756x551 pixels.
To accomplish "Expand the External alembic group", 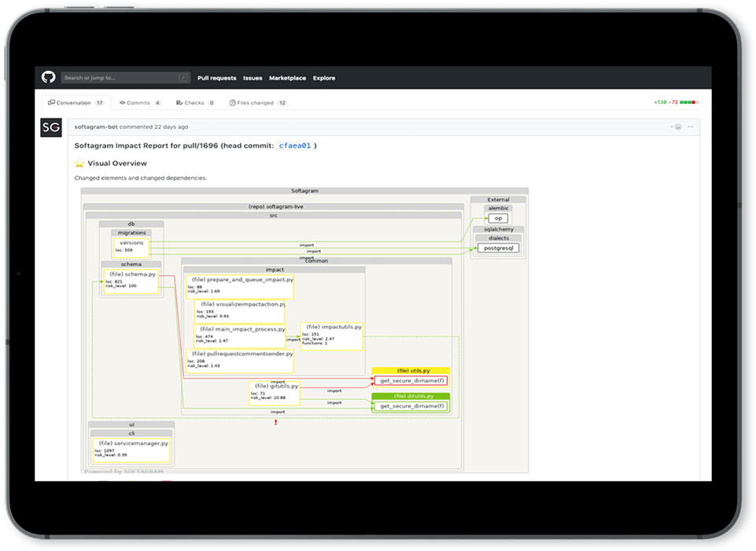I will click(x=497, y=208).
